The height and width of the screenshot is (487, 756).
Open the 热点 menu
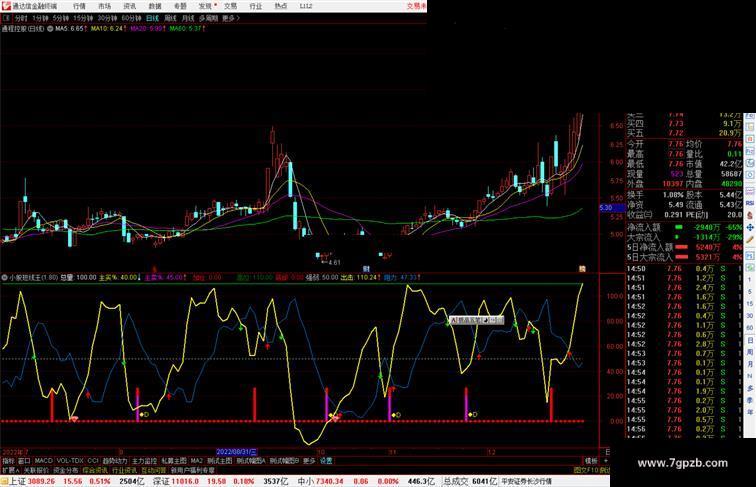(x=281, y=6)
